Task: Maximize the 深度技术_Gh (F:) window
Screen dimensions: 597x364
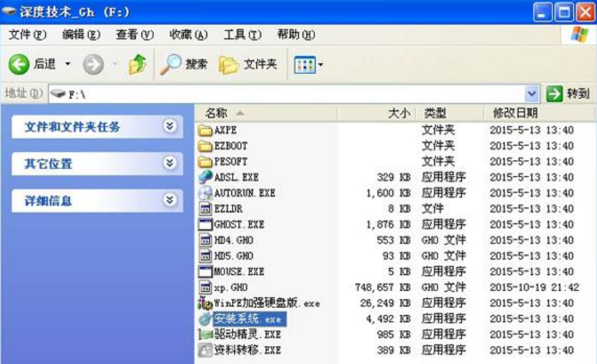Action: (564, 12)
